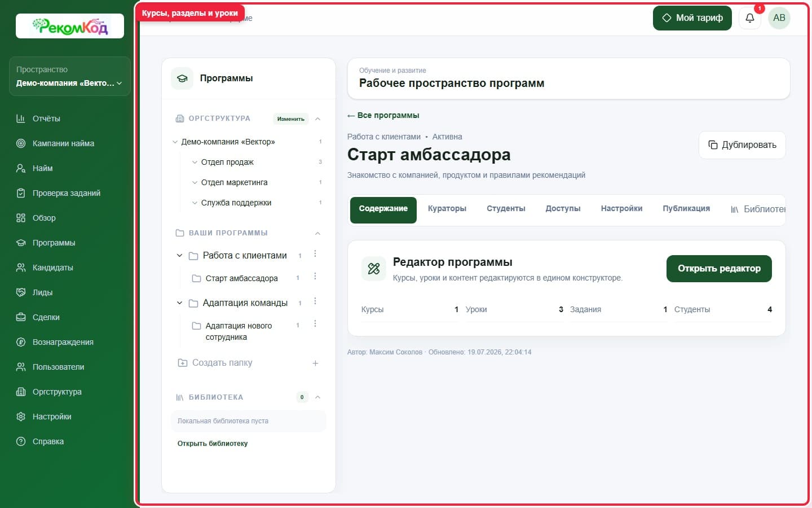Click the Уроки count stat
The height and width of the screenshot is (508, 812).
tap(514, 309)
